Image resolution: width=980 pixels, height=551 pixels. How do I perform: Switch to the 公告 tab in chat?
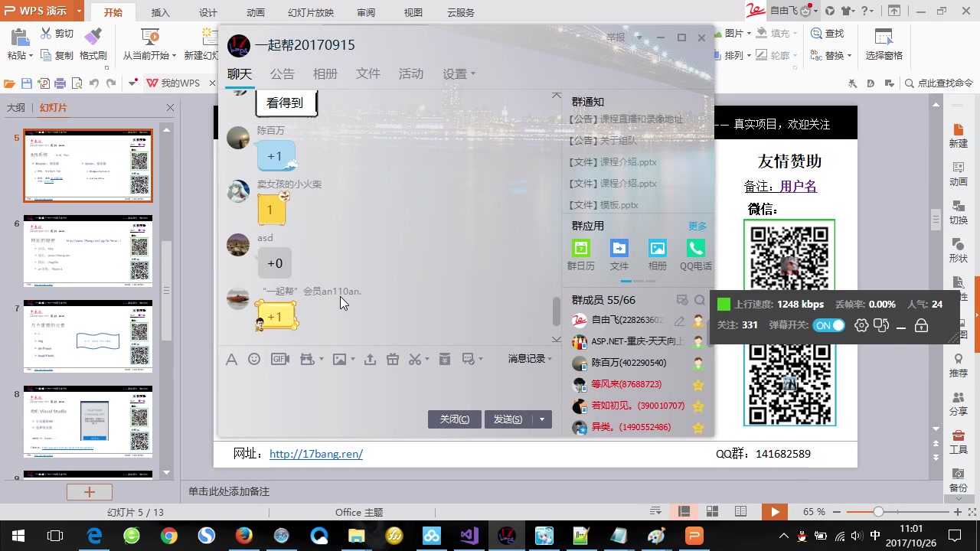[x=282, y=73]
